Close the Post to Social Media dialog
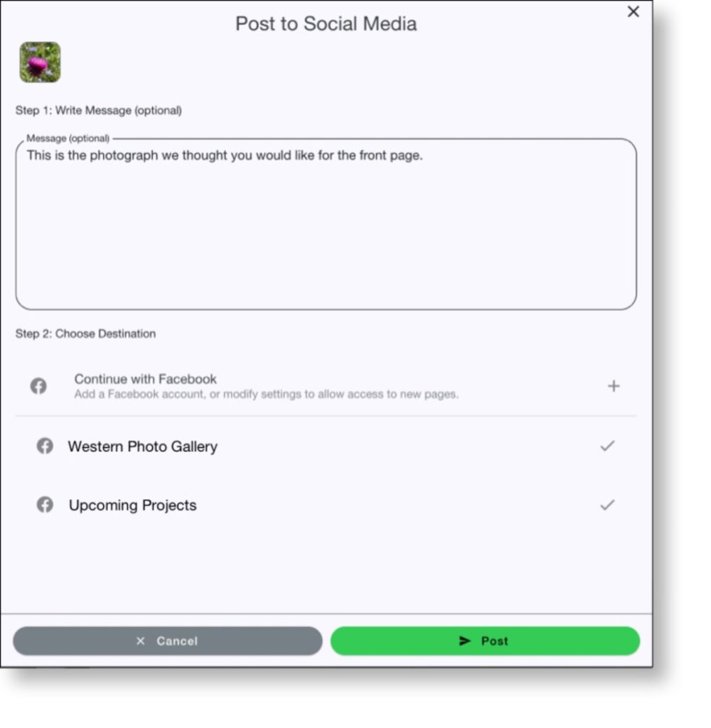 pyautogui.click(x=634, y=11)
